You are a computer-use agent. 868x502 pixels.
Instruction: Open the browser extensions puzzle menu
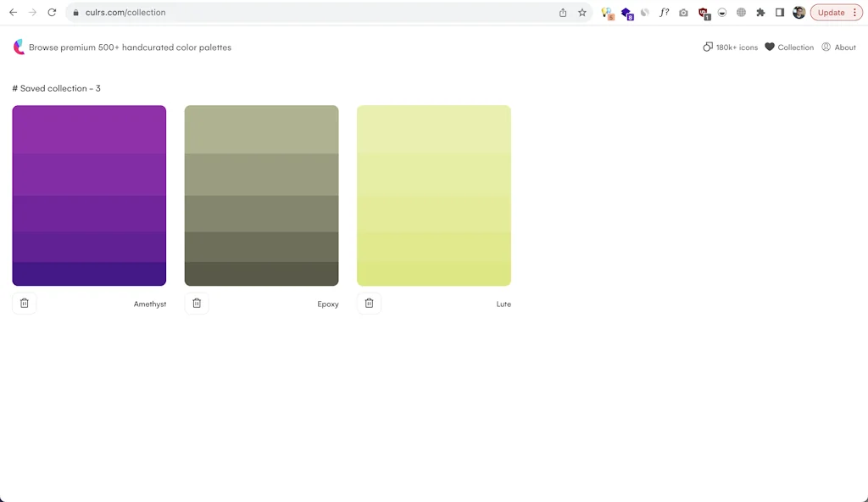tap(760, 12)
